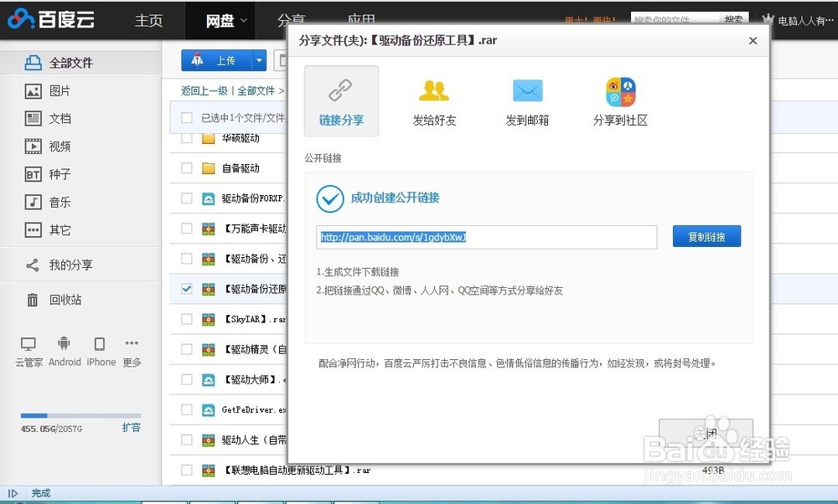The height and width of the screenshot is (504, 838).
Task: Check the 【SkyIAR】.rar checkbox
Action: coord(187,319)
